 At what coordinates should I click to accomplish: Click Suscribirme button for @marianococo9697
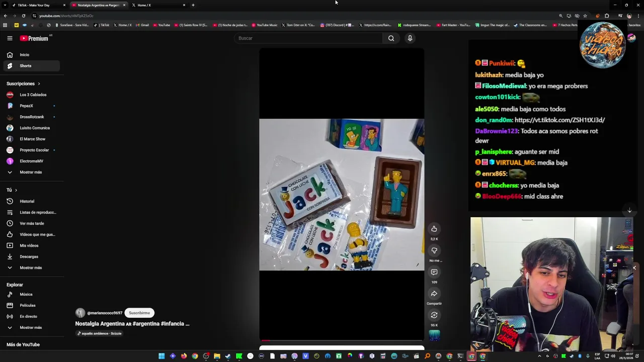139,313
